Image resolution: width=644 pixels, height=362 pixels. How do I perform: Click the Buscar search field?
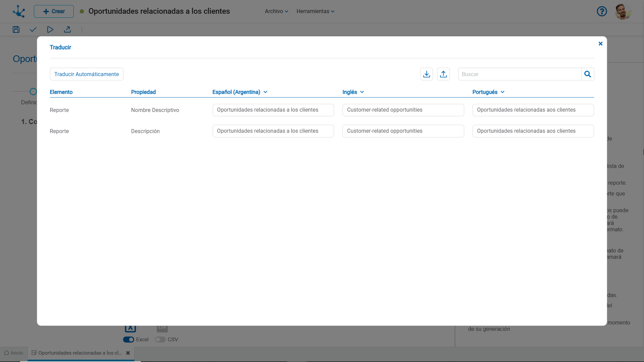(520, 74)
